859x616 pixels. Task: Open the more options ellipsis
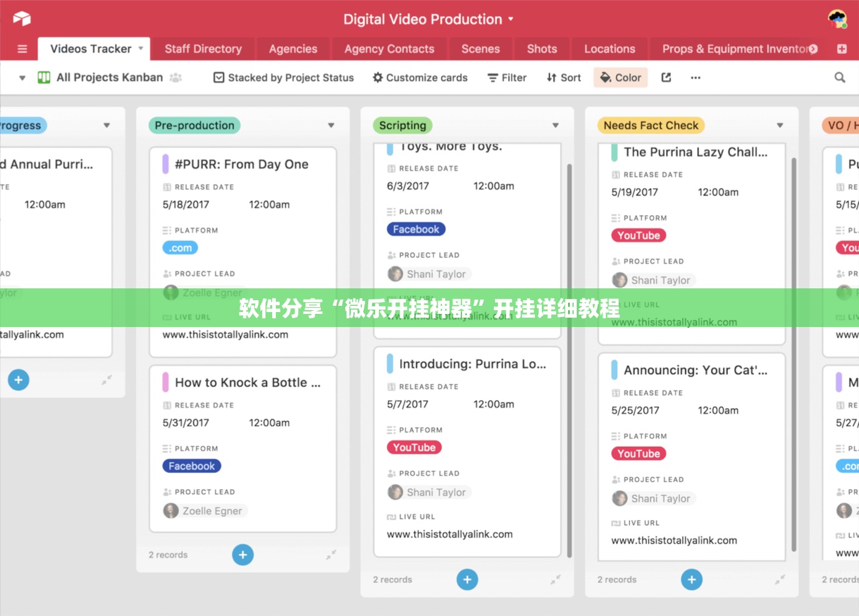click(695, 77)
